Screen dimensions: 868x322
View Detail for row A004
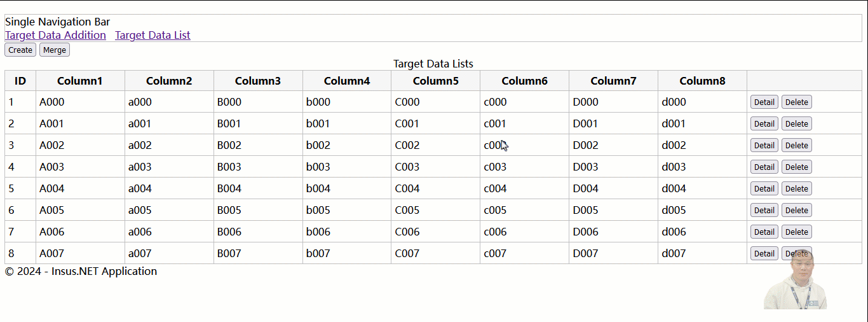[x=764, y=188]
